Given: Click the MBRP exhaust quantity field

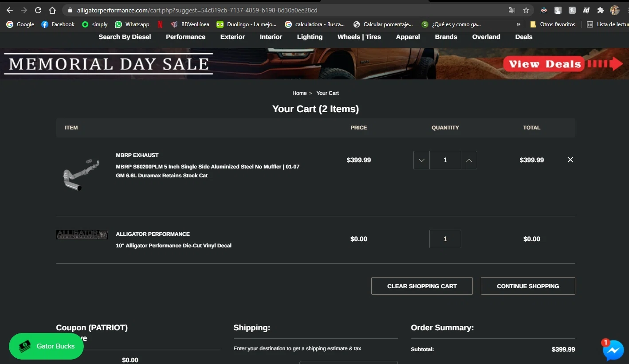Looking at the screenshot, I should tap(445, 160).
